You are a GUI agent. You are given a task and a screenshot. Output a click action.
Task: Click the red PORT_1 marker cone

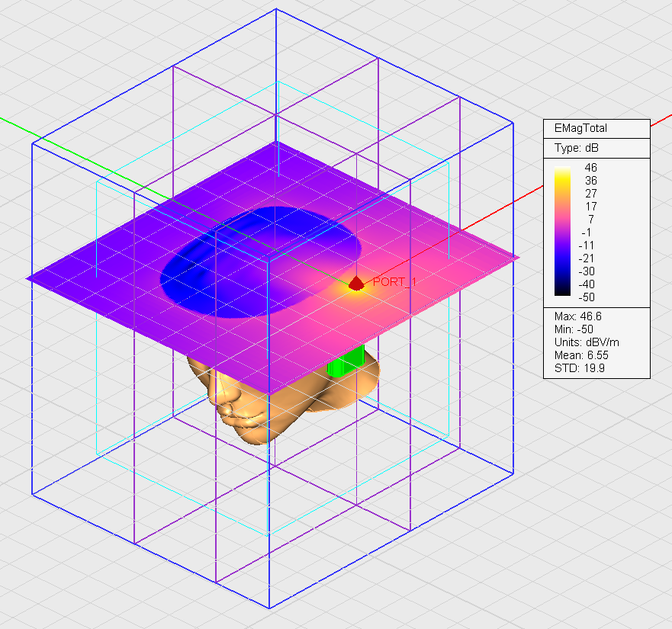356,284
